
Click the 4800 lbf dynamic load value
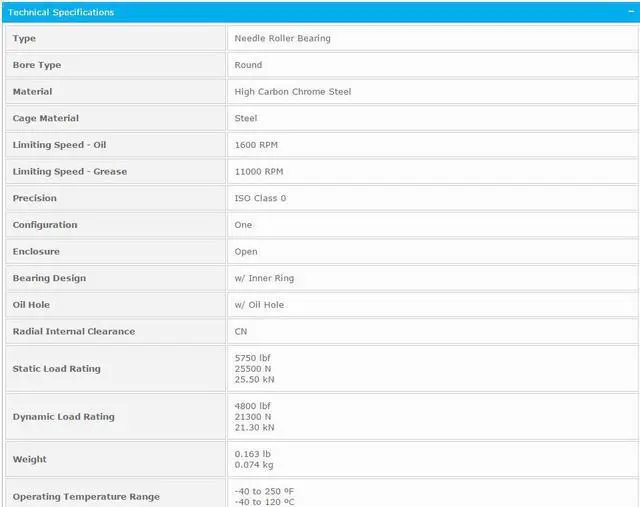pos(253,406)
